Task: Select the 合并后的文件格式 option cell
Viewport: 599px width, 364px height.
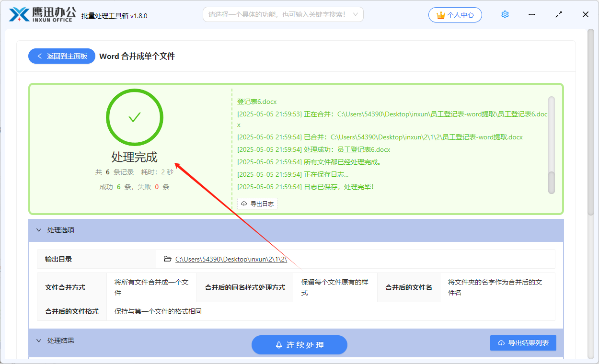Action: [71, 311]
